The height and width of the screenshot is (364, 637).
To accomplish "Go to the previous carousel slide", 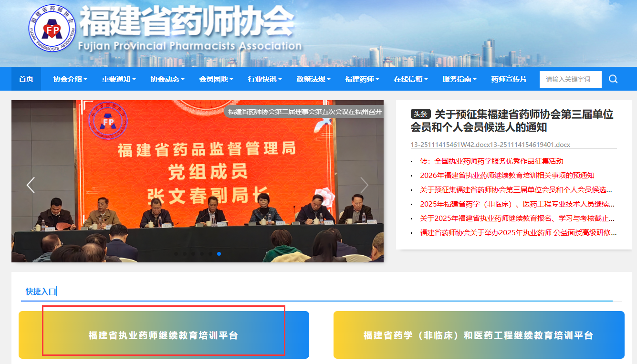I will (31, 185).
